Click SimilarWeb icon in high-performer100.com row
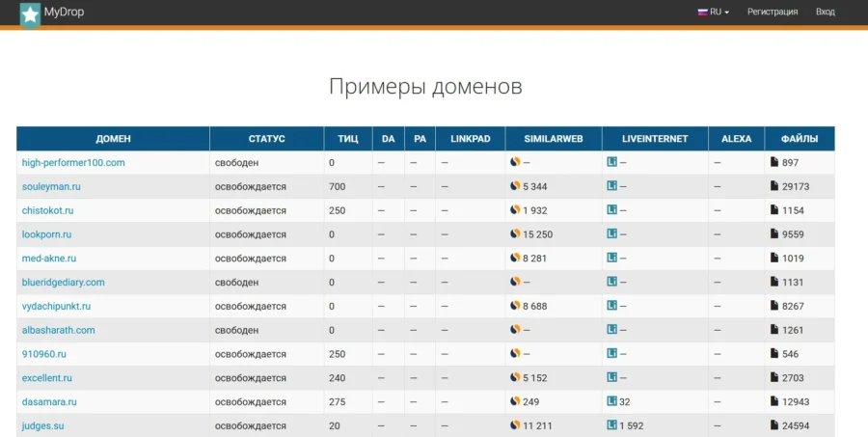 coord(515,162)
